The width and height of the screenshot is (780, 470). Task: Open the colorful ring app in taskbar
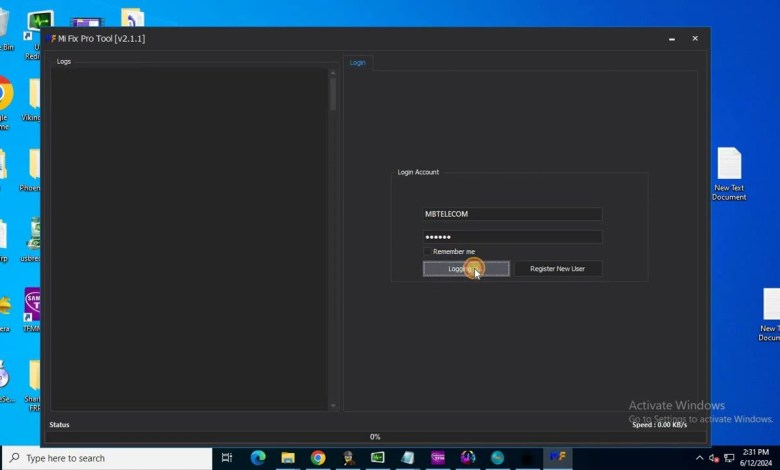pos(468,457)
